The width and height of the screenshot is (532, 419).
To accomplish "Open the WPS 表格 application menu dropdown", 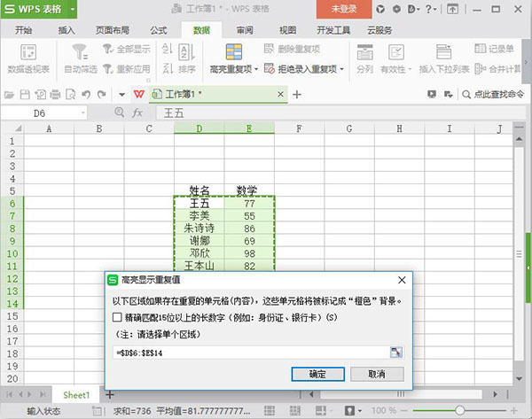I will (x=66, y=11).
